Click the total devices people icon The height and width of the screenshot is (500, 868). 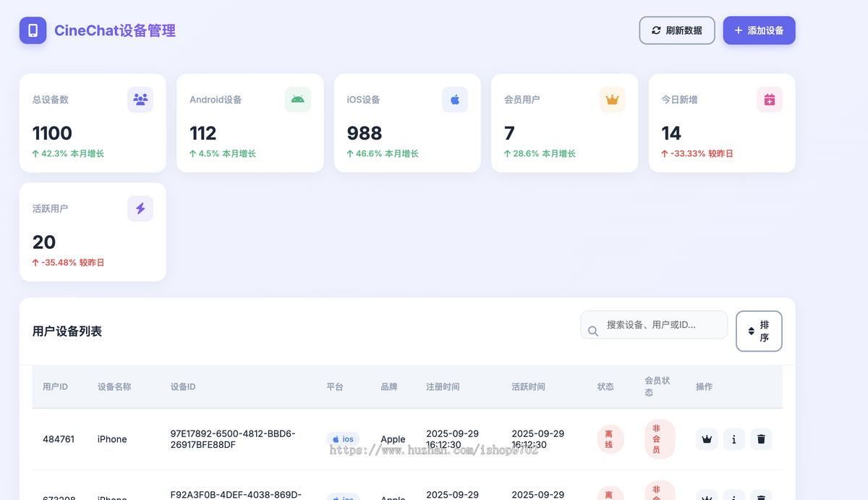point(140,100)
